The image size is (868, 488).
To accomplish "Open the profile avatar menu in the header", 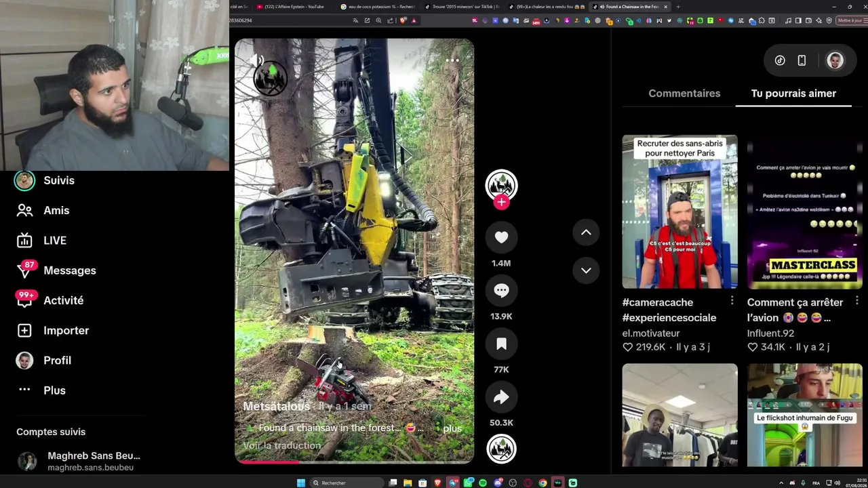I will [x=835, y=60].
